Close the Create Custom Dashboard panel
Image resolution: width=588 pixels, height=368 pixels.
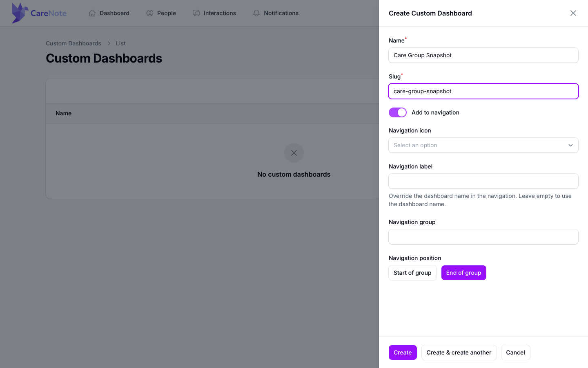tap(573, 13)
